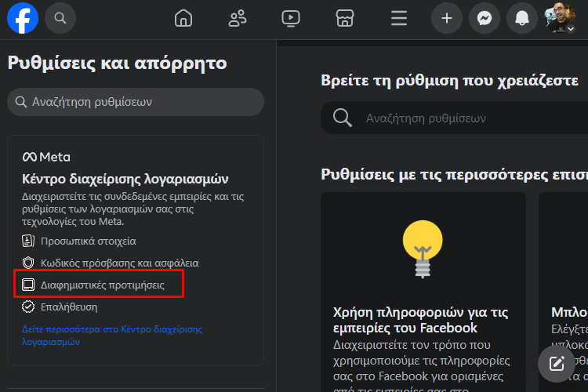This screenshot has height=392, width=588.
Task: Click the Βρείτε τη ρύθμιση που χρειάζεστε heading
Action: pos(449,81)
